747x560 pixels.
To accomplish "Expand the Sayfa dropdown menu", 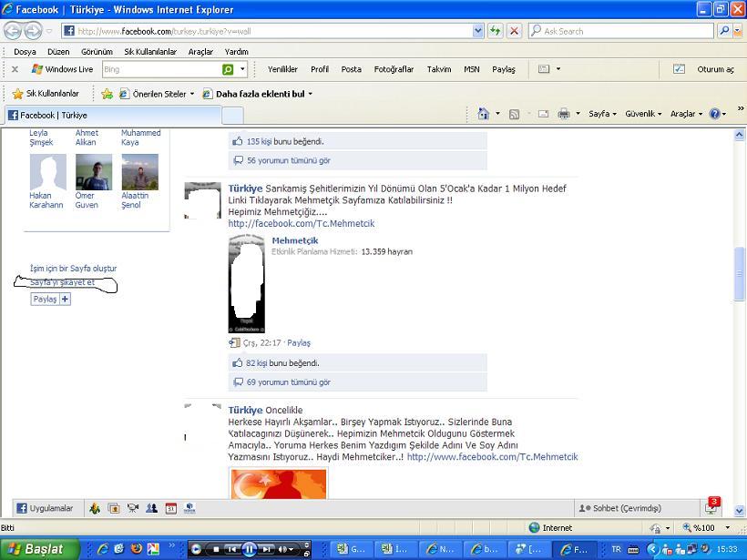I will pyautogui.click(x=603, y=114).
